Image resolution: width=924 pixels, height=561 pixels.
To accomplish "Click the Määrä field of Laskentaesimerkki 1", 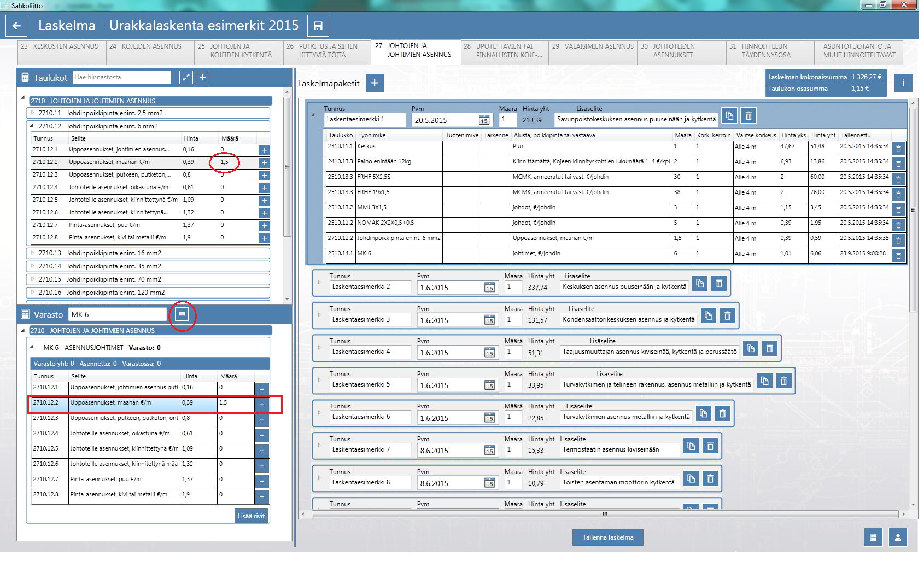I will click(507, 119).
